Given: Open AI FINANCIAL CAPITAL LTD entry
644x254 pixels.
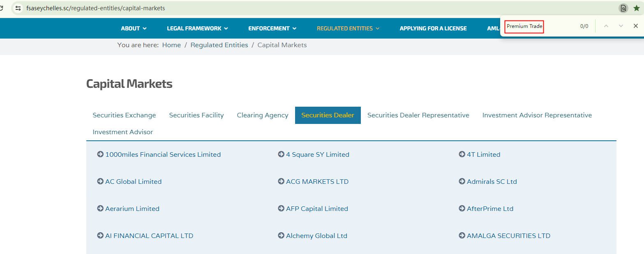Looking at the screenshot, I should [149, 236].
